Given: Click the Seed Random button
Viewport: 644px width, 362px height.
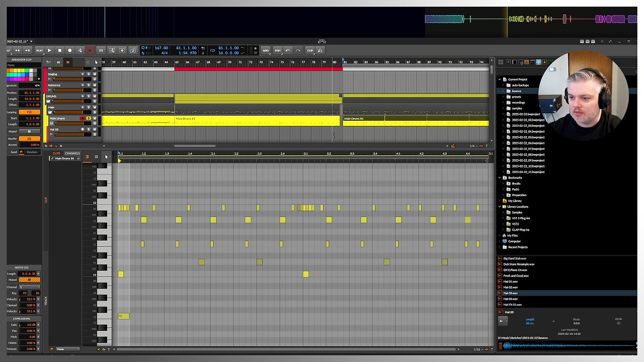Looking at the screenshot, I should tap(32, 152).
